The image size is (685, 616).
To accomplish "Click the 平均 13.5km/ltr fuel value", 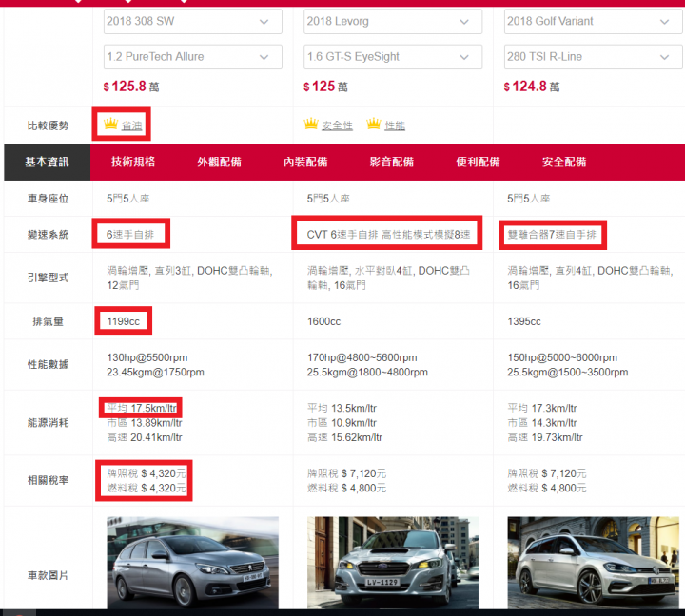I will pyautogui.click(x=342, y=408).
